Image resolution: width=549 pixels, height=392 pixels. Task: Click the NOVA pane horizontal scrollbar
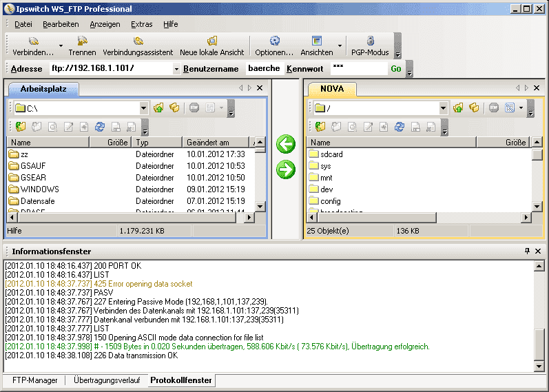tap(376, 218)
